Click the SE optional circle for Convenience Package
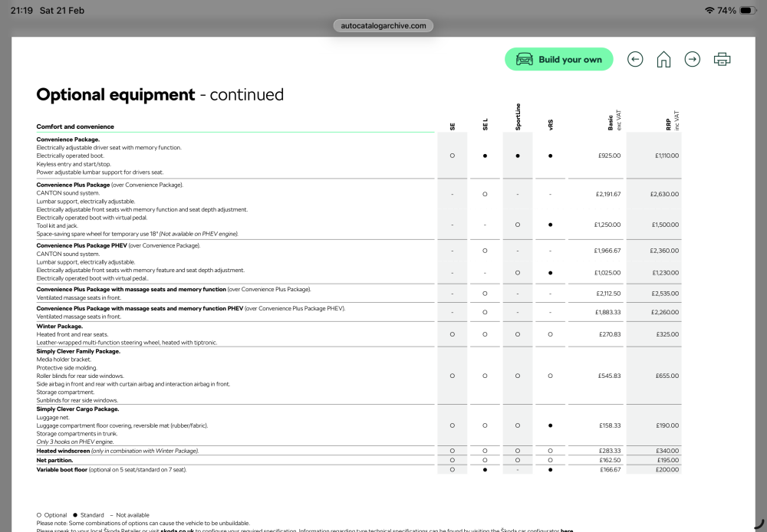This screenshot has height=532, width=767. pos(452,156)
